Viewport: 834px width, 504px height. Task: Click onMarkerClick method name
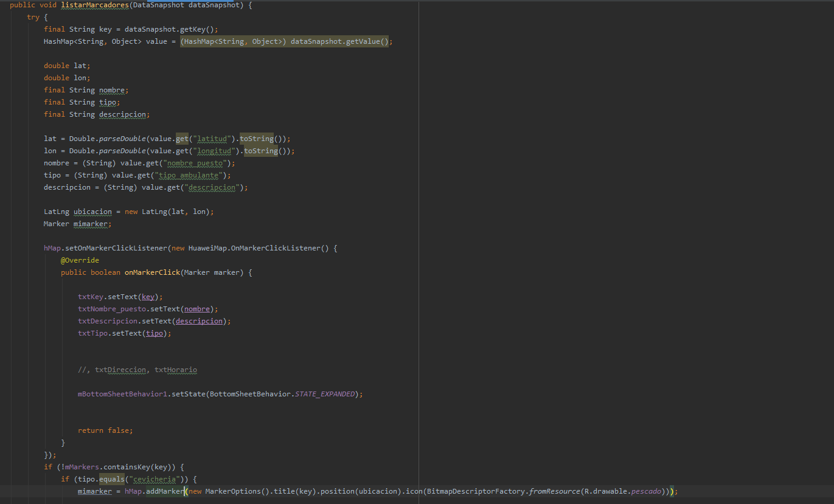pyautogui.click(x=152, y=272)
